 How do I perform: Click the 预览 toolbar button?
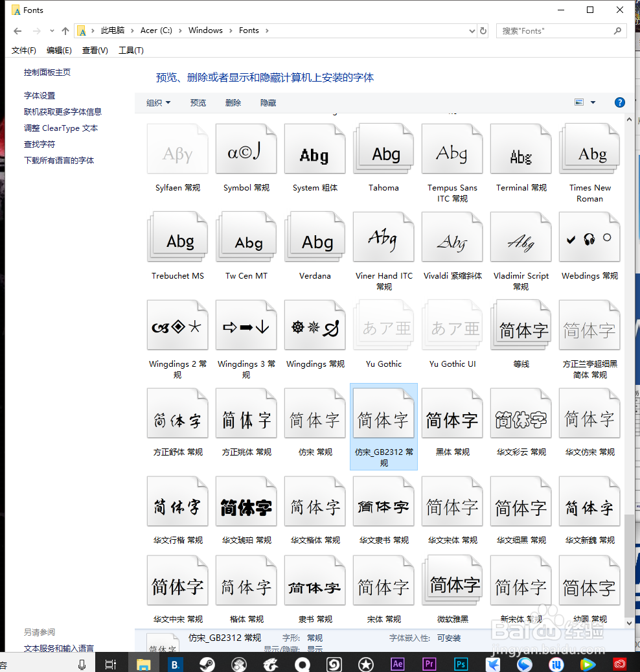[198, 103]
